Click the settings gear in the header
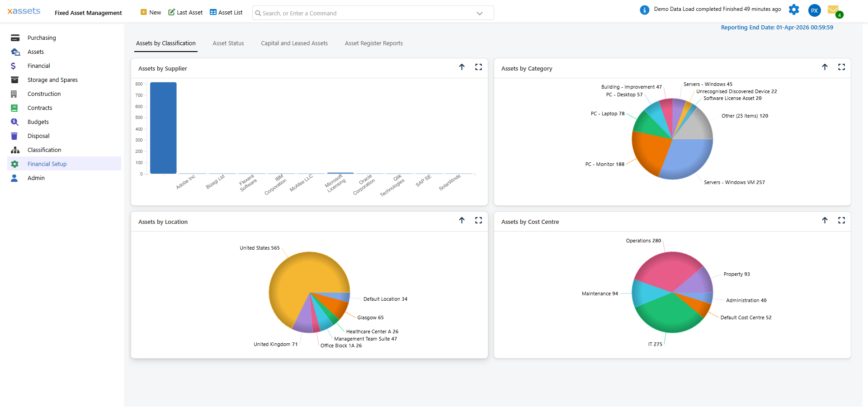This screenshot has width=868, height=412. [x=794, y=9]
